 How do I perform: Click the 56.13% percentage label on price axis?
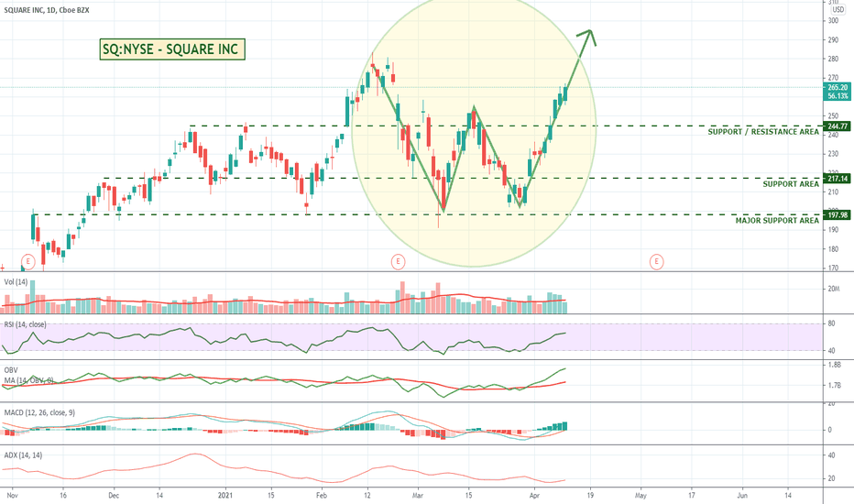click(x=838, y=96)
